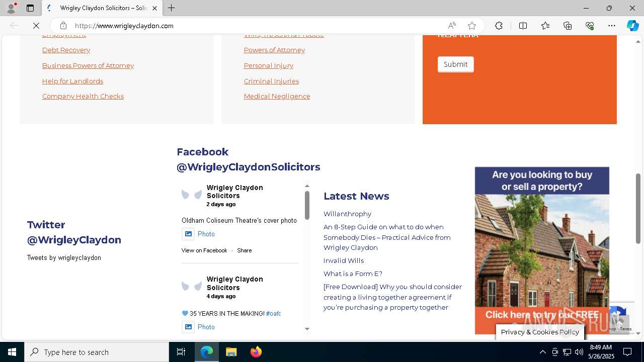
Task: Click the #oafc hashtag
Action: pyautogui.click(x=273, y=313)
